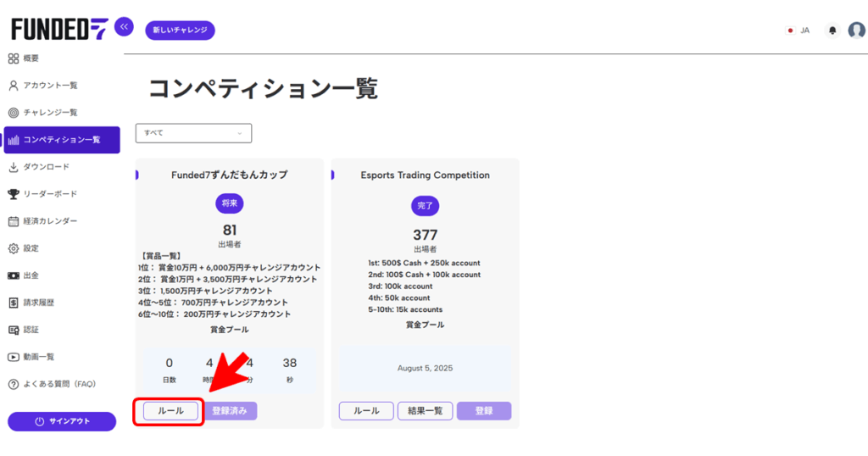This screenshot has width=868, height=456.
Task: Click Japan flag language icon
Action: (791, 31)
